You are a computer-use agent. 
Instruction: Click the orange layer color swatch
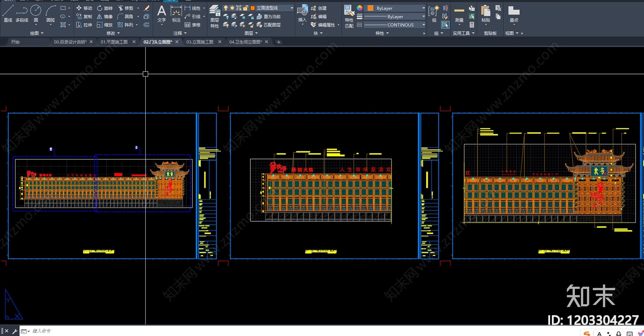[253, 8]
